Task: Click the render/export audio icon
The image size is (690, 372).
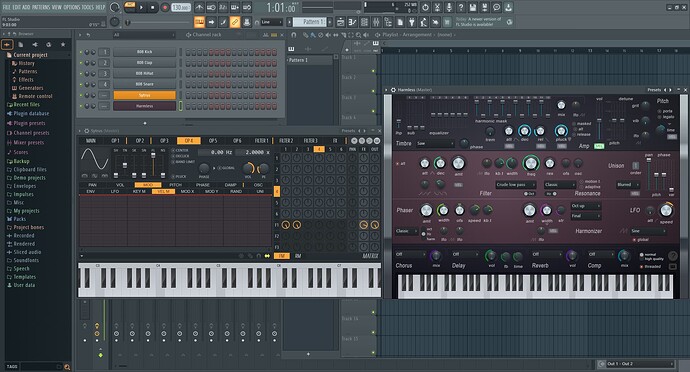Action: click(484, 7)
